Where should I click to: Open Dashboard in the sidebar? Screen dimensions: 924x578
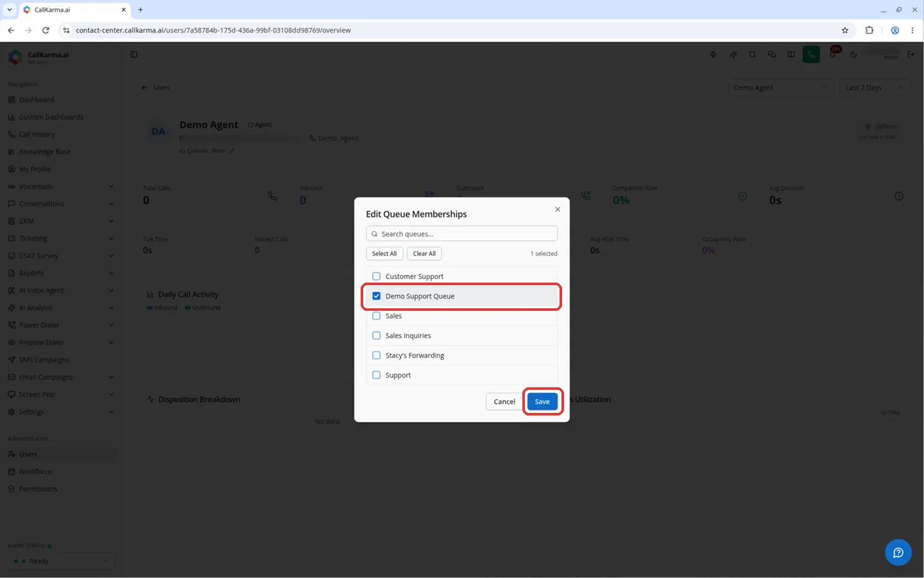coord(37,100)
